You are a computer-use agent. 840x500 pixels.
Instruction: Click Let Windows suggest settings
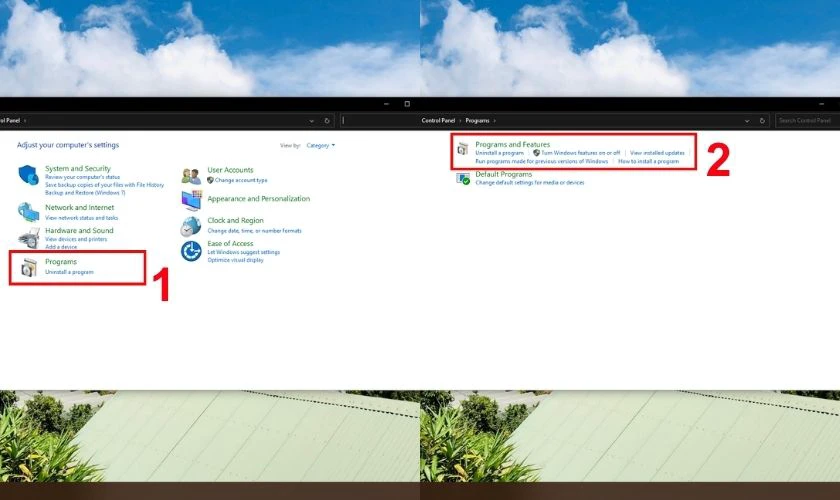point(244,252)
